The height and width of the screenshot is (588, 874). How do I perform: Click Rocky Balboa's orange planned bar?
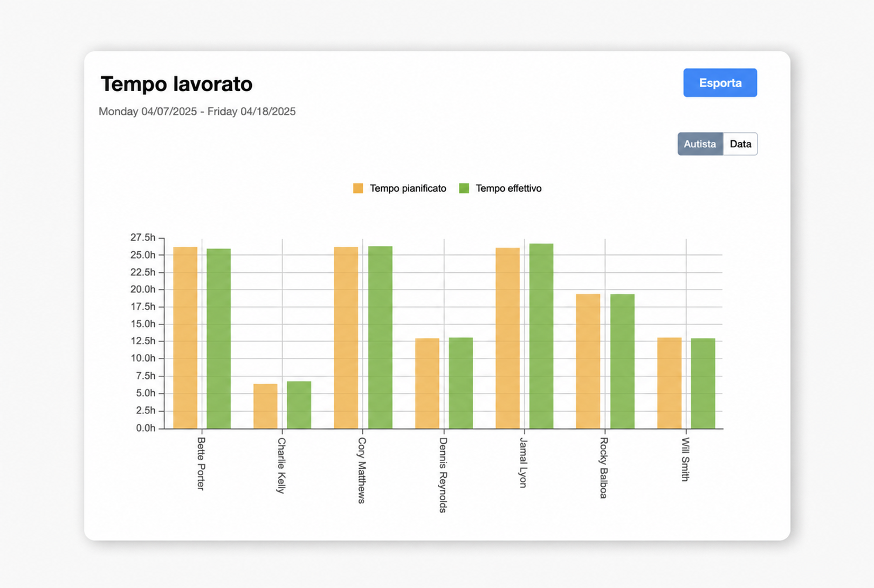pyautogui.click(x=588, y=361)
